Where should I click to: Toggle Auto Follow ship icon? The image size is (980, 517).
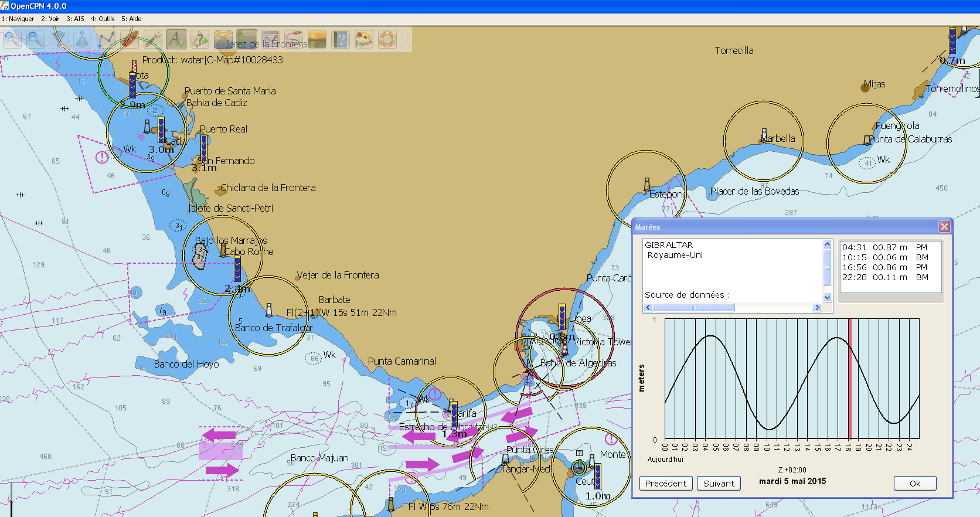click(x=129, y=39)
